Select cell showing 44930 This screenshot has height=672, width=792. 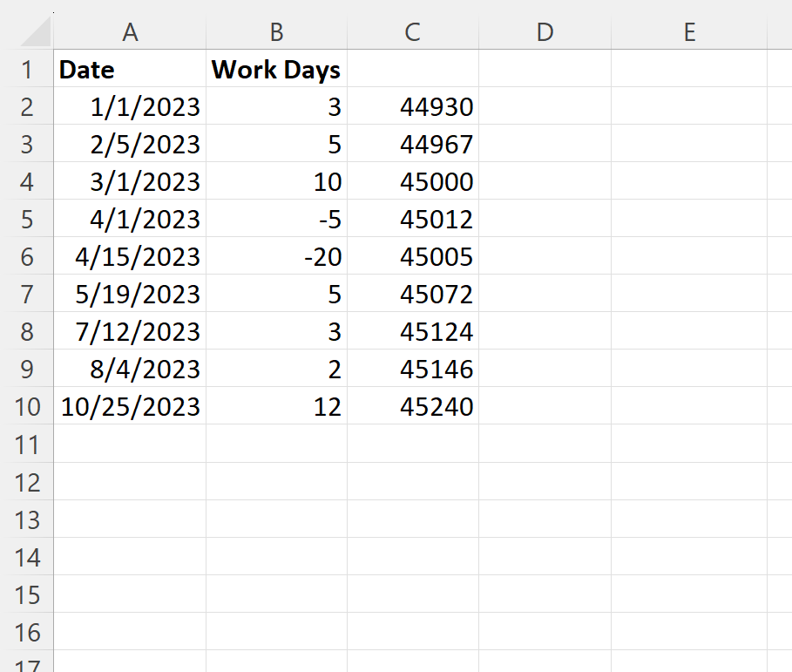click(x=412, y=107)
